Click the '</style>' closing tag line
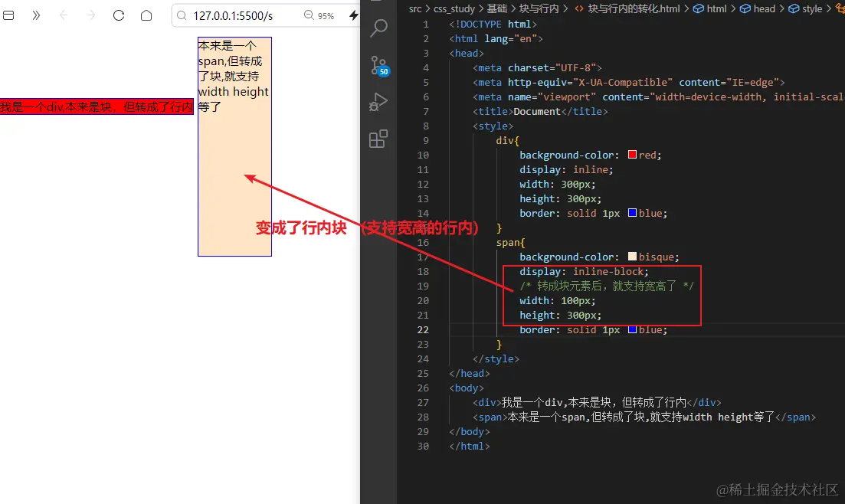 [x=496, y=358]
